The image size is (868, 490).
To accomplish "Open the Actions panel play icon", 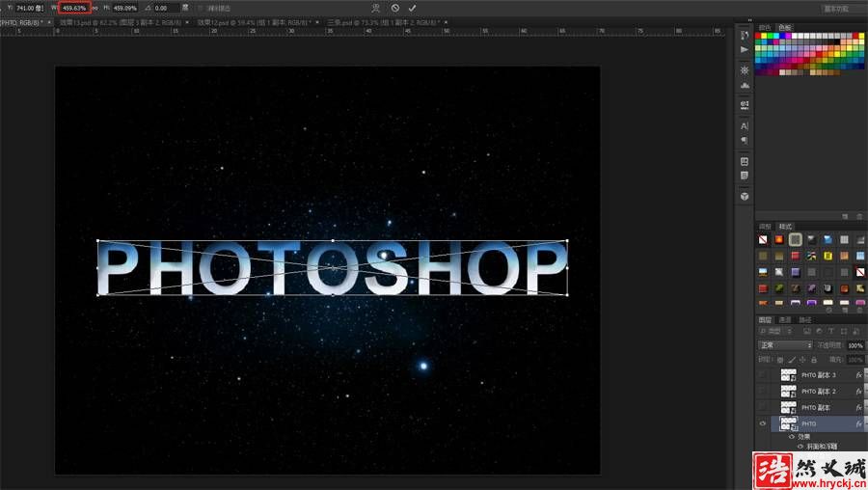I will (x=745, y=49).
